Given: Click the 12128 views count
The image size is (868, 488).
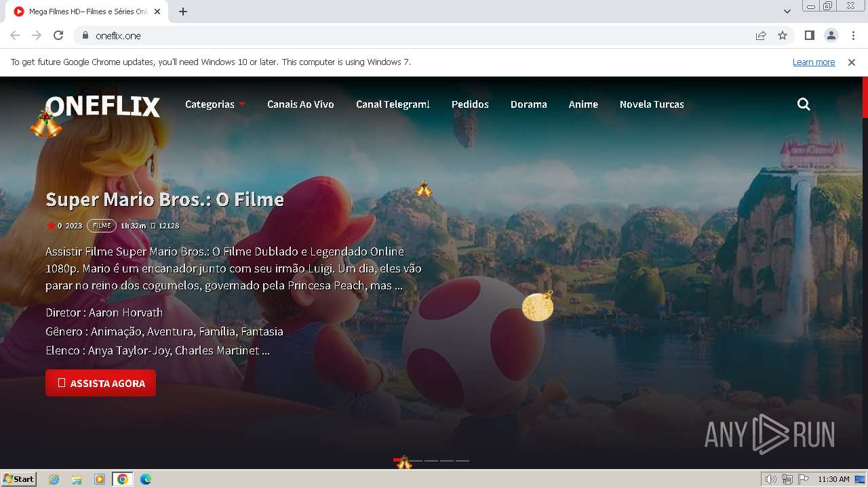Looking at the screenshot, I should (169, 226).
